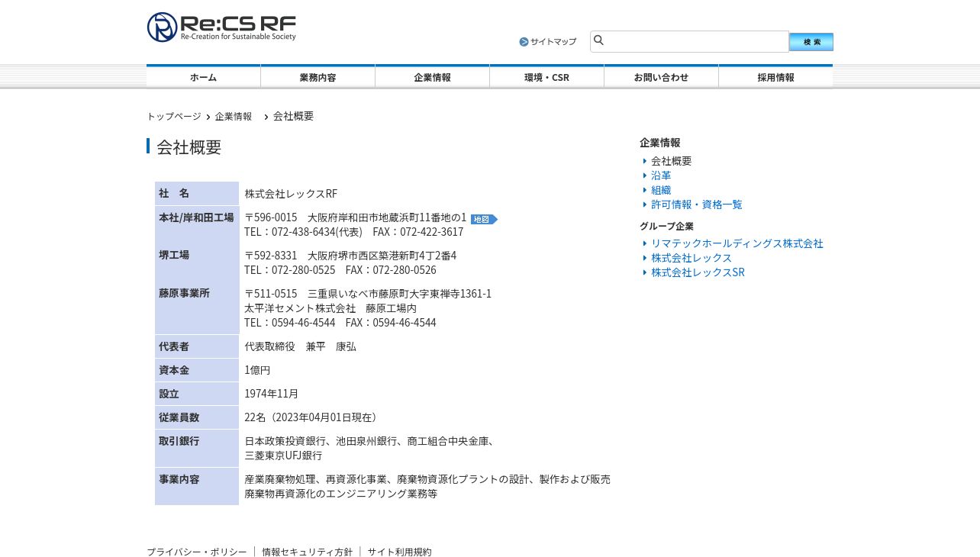Open サイト利用規約 footer link
Viewport: 980px width, 557px height.
click(400, 552)
